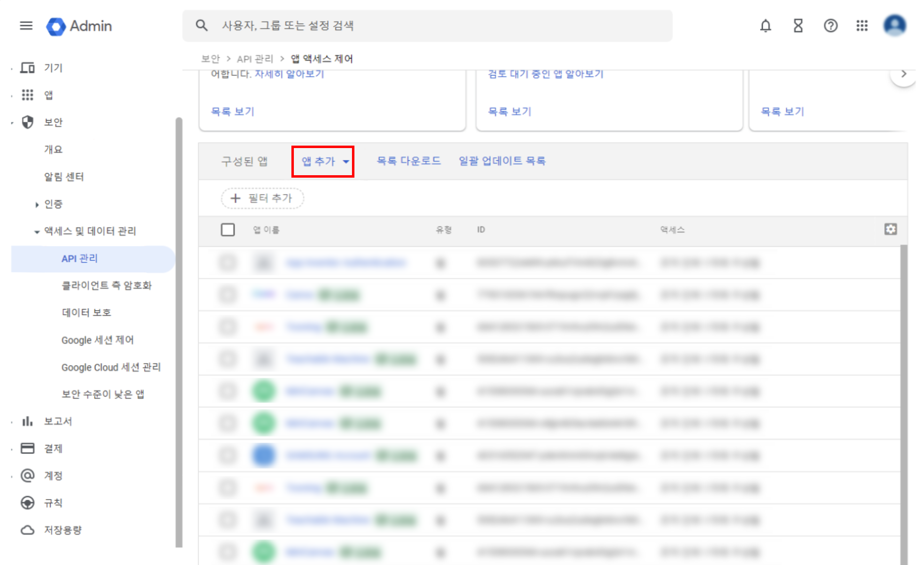Viewport: 924px width, 565px height.
Task: Open 클라이언트 측 암호화 from the sidebar
Action: coord(107,285)
